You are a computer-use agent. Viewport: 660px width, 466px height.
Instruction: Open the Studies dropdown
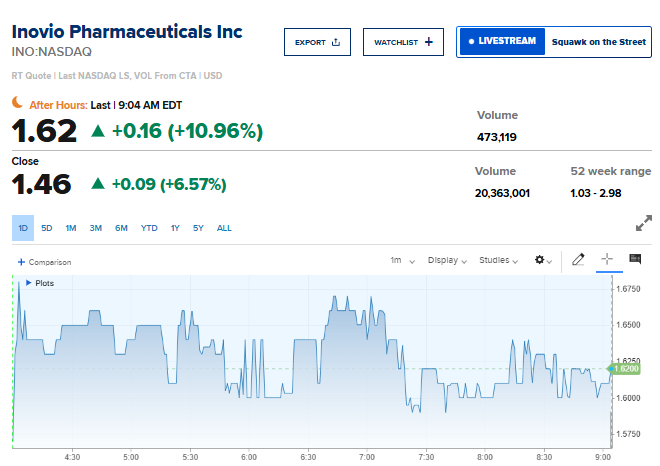click(498, 261)
